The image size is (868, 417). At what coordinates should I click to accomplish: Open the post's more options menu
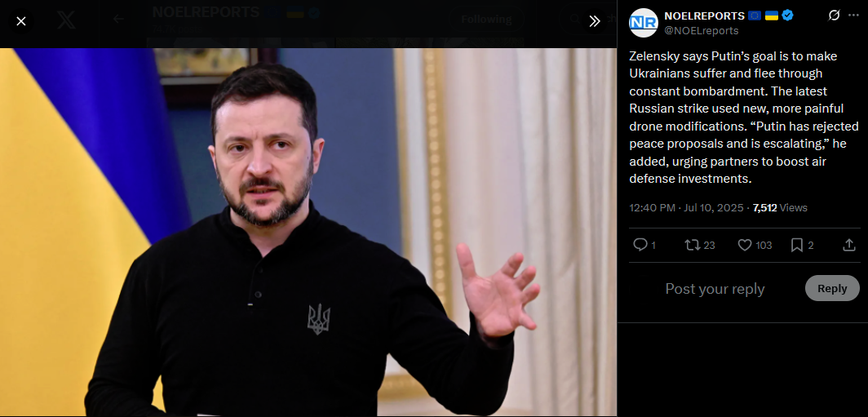click(x=853, y=16)
